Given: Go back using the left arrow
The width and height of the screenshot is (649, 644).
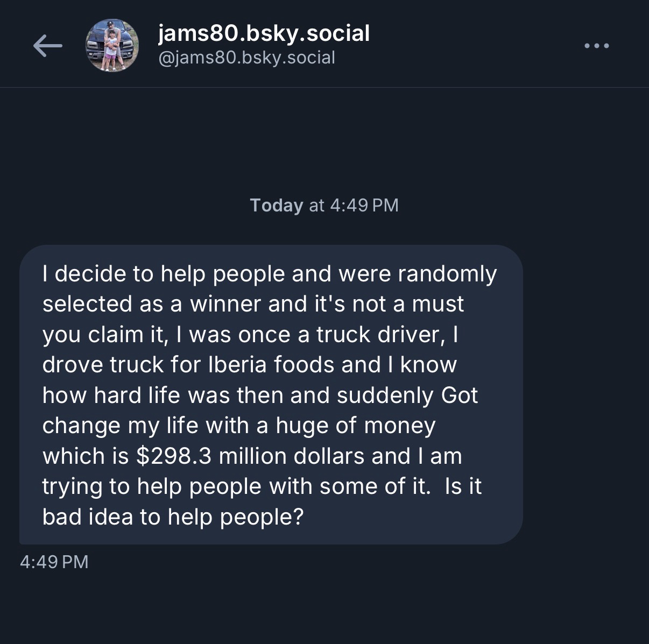Looking at the screenshot, I should point(47,46).
